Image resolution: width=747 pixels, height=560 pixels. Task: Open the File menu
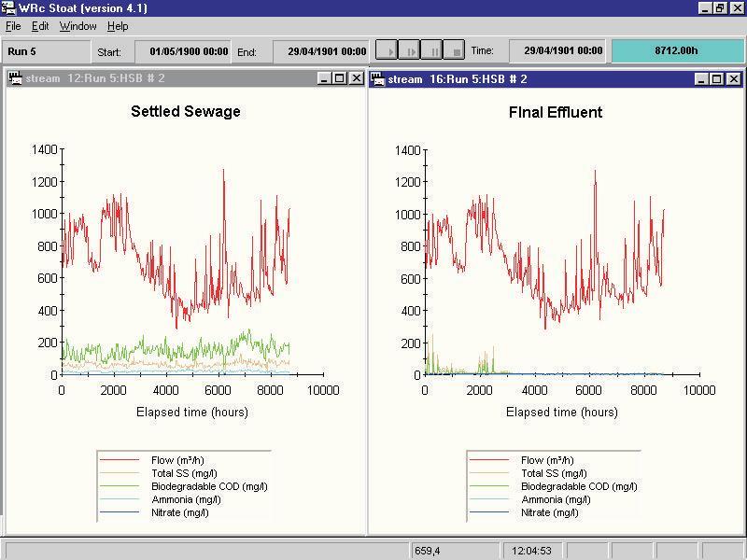tap(13, 26)
